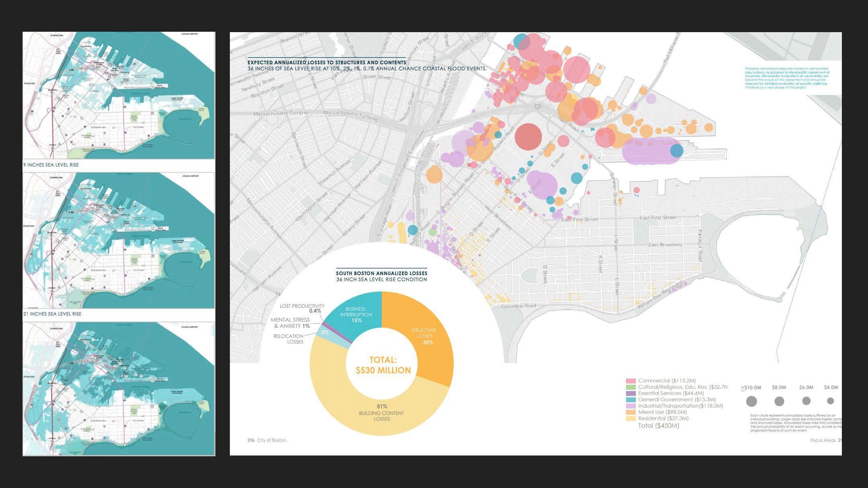Screen dimensions: 868x488
Task: Click the teal circle atop the pink cluster
Action: point(521,41)
